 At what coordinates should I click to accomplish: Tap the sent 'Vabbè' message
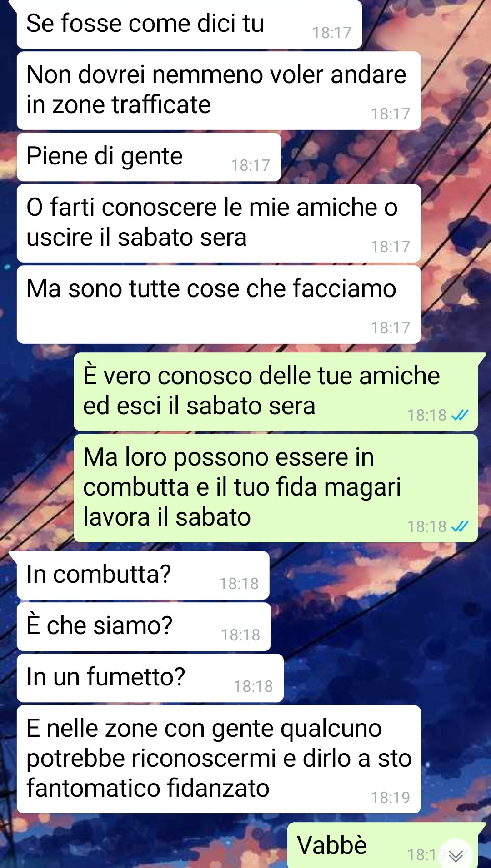(382, 845)
